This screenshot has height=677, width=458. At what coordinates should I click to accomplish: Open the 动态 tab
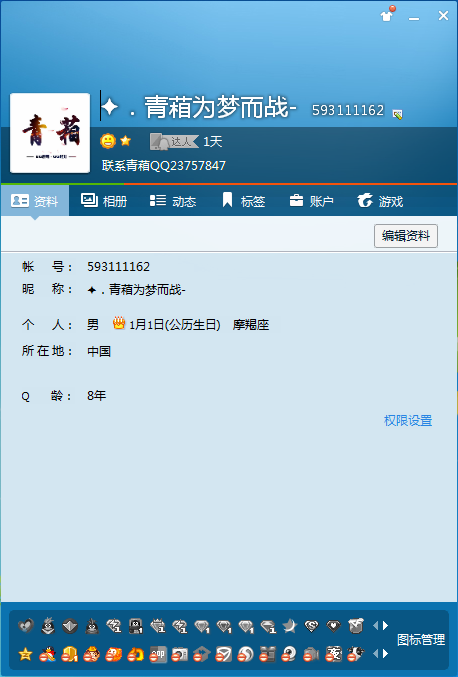[x=173, y=201]
